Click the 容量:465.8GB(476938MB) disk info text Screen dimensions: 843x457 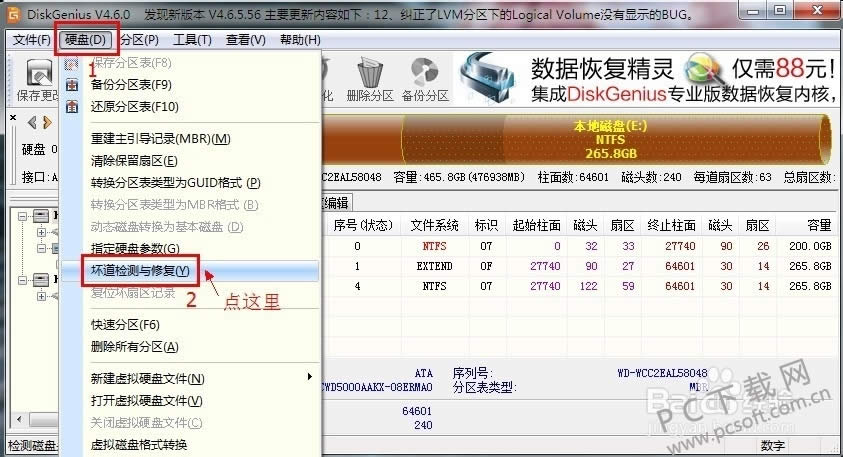click(459, 177)
